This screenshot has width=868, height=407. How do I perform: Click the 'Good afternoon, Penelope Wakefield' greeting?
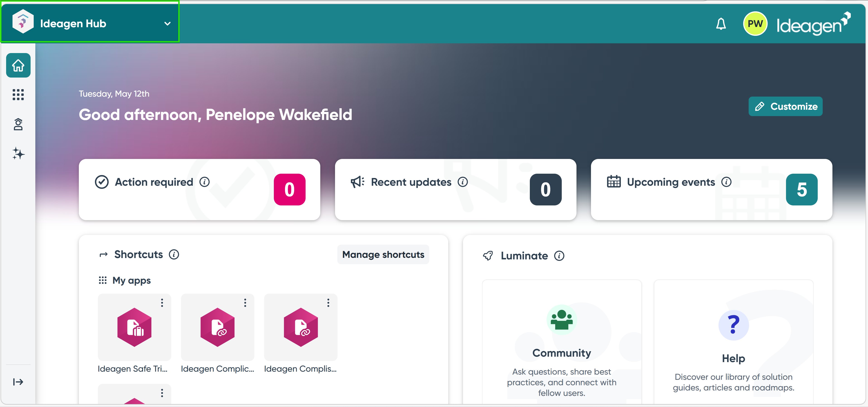[215, 115]
